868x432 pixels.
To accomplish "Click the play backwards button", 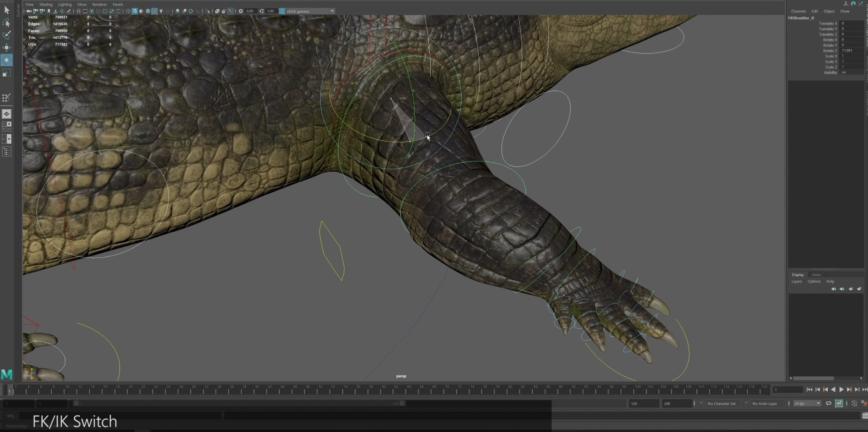I will point(833,389).
